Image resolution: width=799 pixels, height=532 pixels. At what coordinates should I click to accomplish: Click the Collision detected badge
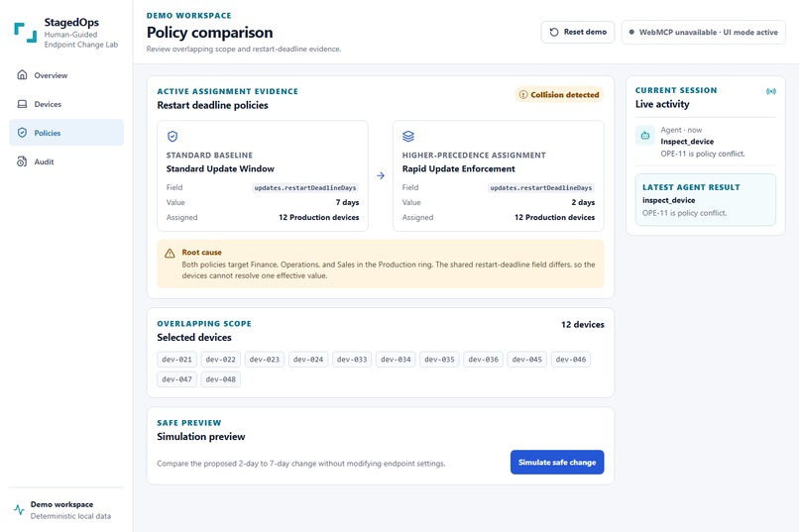(x=559, y=95)
